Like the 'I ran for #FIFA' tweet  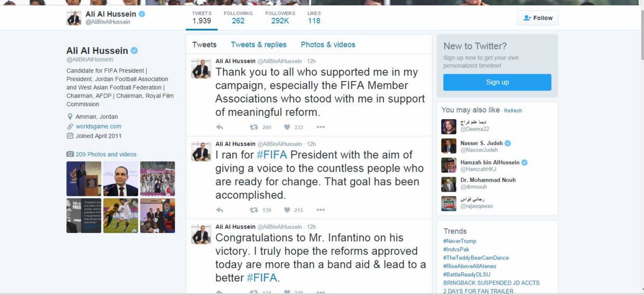pos(287,210)
